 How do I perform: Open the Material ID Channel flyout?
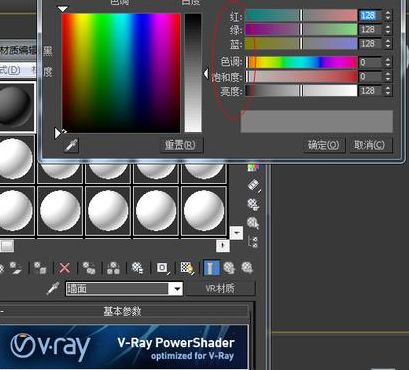pos(162,268)
